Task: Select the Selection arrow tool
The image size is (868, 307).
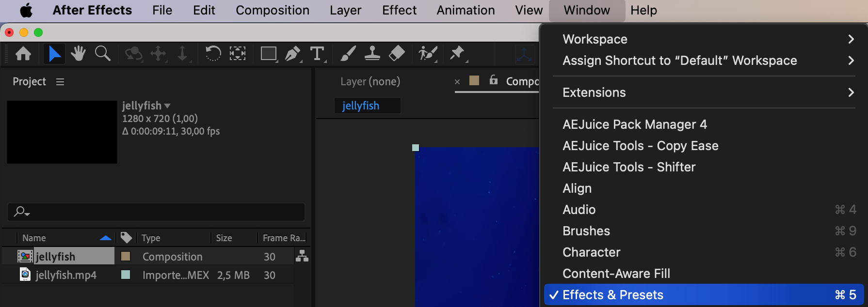Action: point(54,54)
